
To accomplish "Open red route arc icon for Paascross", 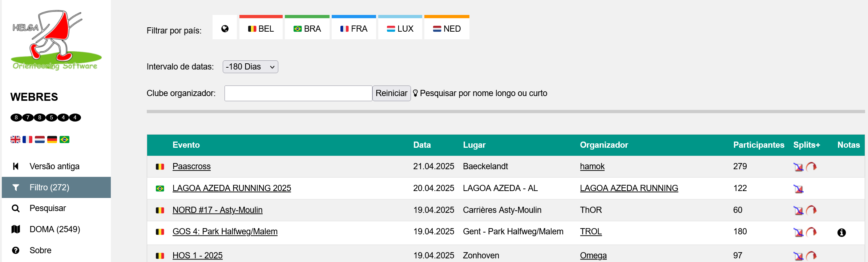I will [x=811, y=167].
